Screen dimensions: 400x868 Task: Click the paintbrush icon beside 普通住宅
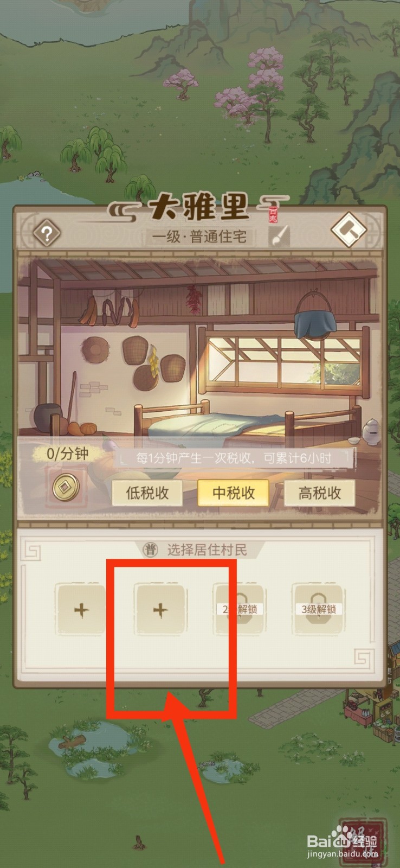[279, 237]
